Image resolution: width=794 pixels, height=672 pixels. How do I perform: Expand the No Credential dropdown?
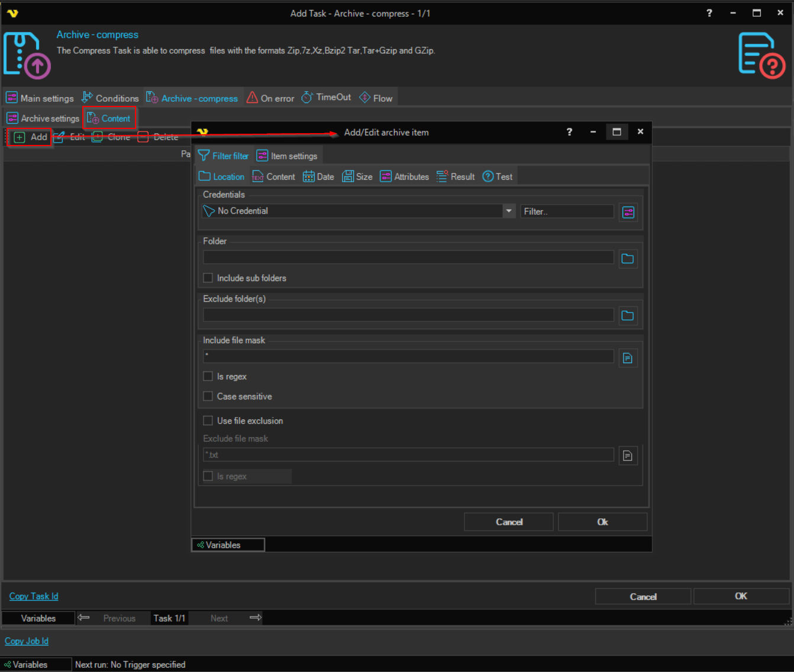[508, 211]
